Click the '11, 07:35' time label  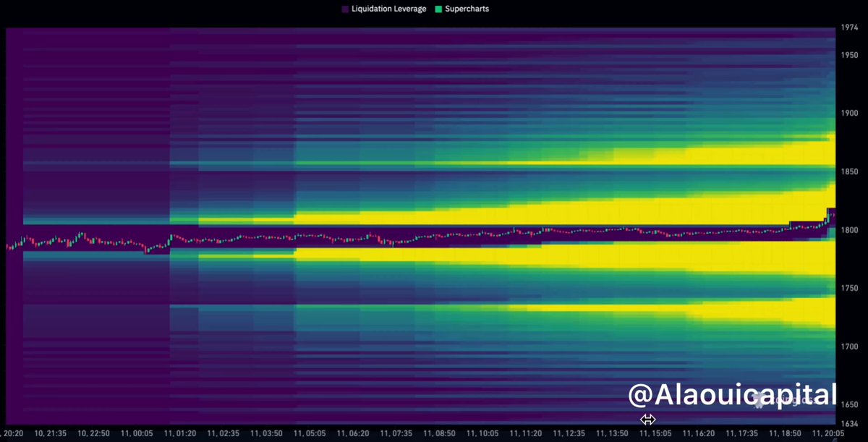(x=398, y=433)
